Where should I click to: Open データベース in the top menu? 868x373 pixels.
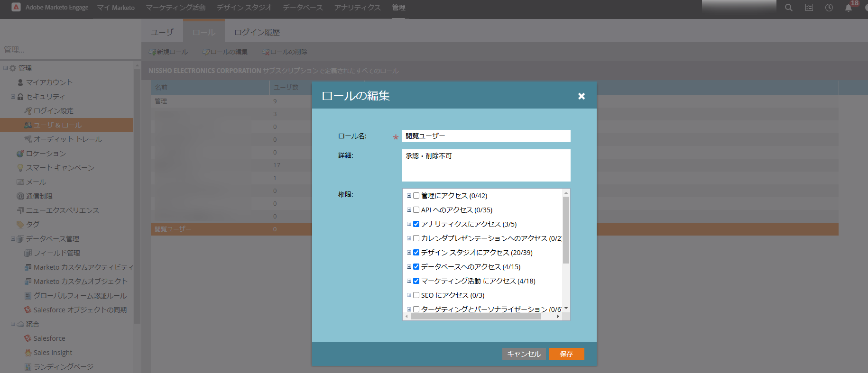(303, 8)
